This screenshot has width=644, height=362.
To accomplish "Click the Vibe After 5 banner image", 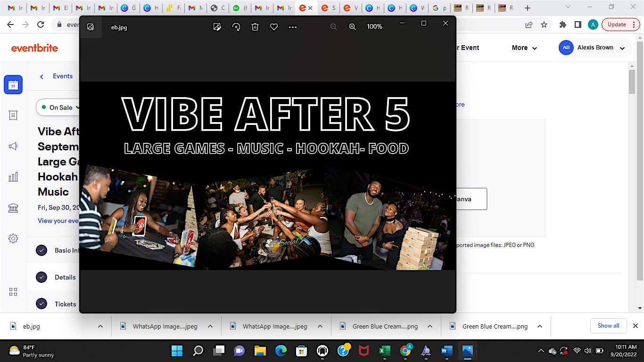I will 267,176.
